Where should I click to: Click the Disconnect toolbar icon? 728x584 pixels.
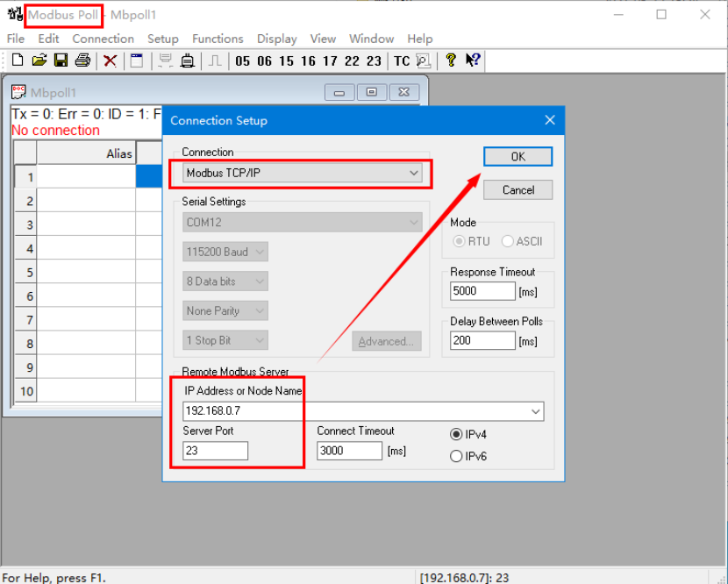[x=187, y=61]
